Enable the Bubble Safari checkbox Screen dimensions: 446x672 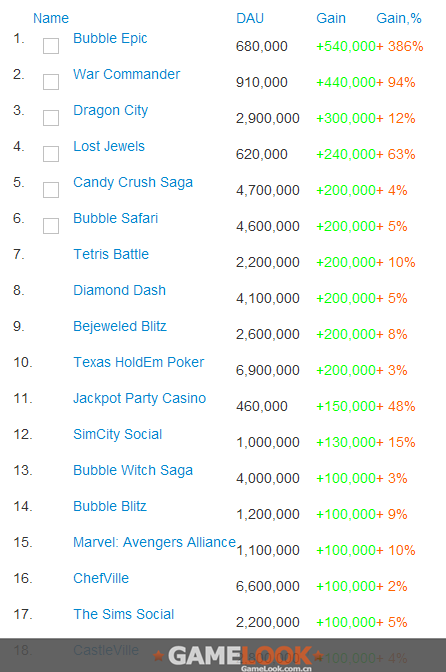point(51,226)
